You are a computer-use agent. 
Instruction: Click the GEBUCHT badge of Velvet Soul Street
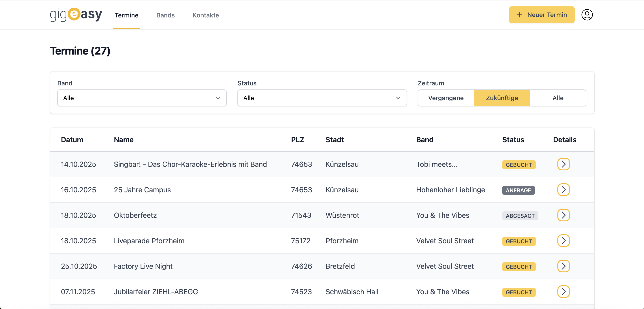click(519, 241)
